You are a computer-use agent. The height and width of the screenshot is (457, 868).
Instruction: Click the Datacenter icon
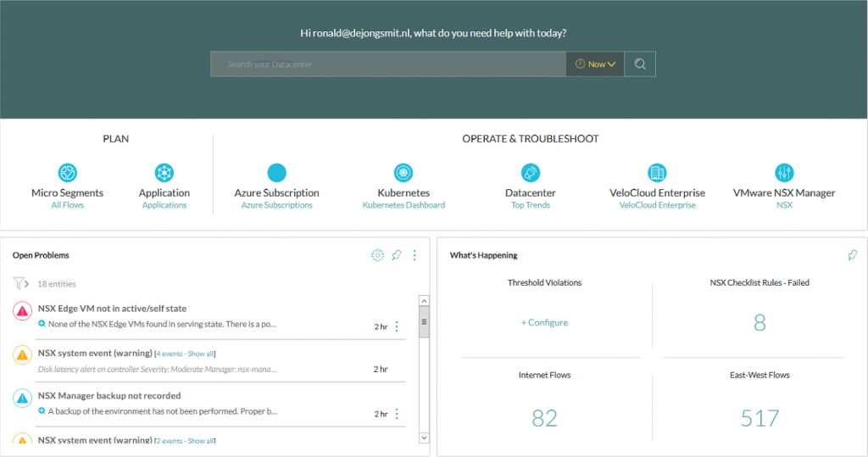(531, 173)
